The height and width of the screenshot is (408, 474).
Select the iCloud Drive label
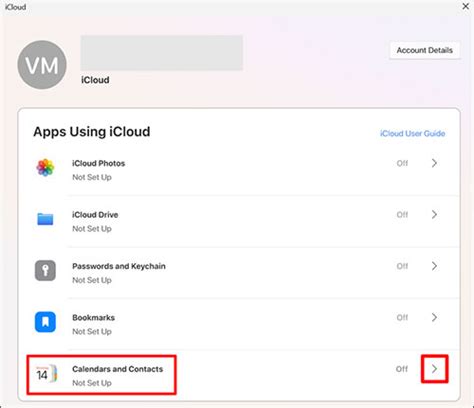pos(95,215)
